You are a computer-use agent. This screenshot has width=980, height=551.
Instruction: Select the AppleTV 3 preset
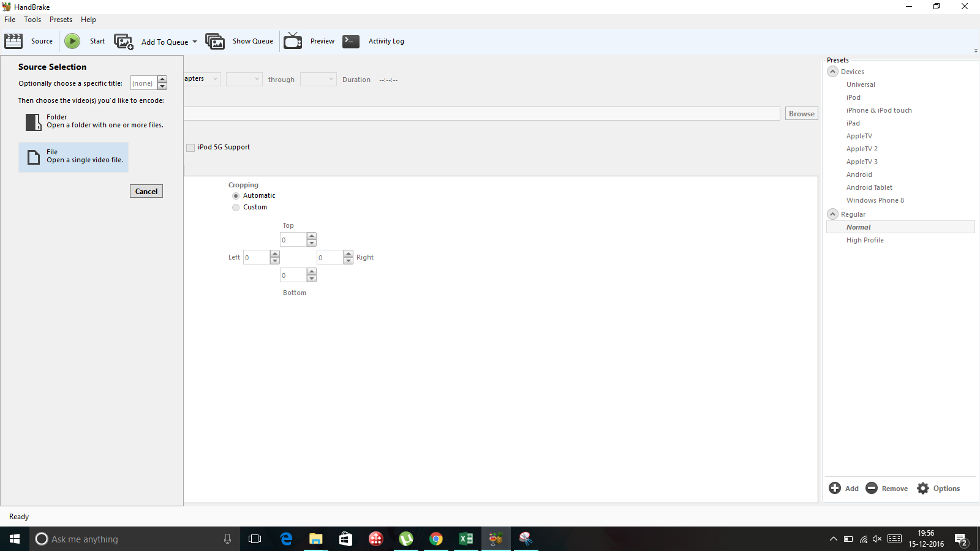click(862, 162)
